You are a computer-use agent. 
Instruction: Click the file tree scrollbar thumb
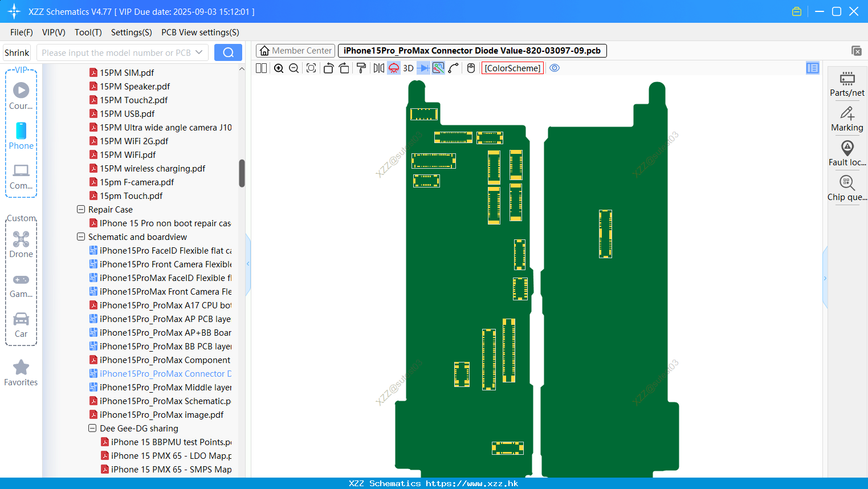coord(242,173)
